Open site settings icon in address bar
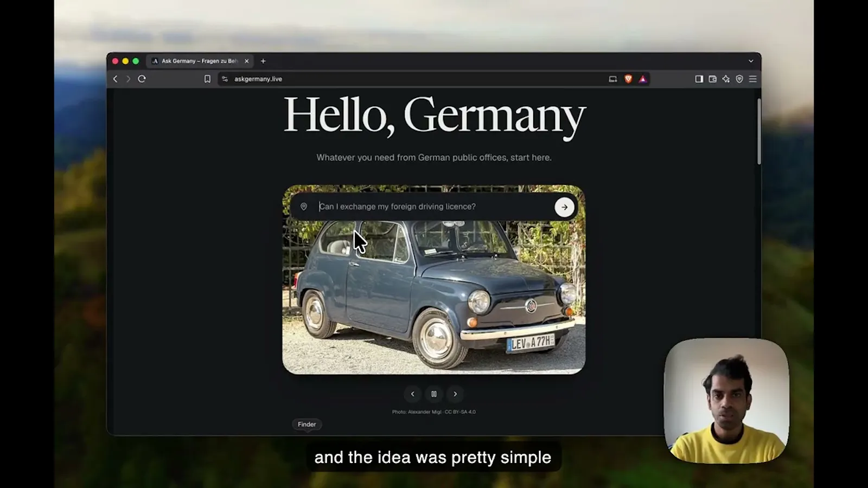868x488 pixels. point(225,79)
